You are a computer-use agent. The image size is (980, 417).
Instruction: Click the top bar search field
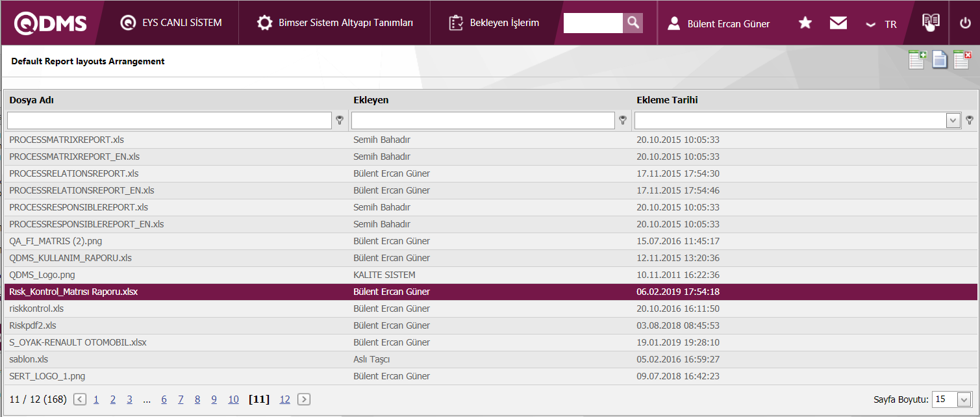pyautogui.click(x=593, y=23)
